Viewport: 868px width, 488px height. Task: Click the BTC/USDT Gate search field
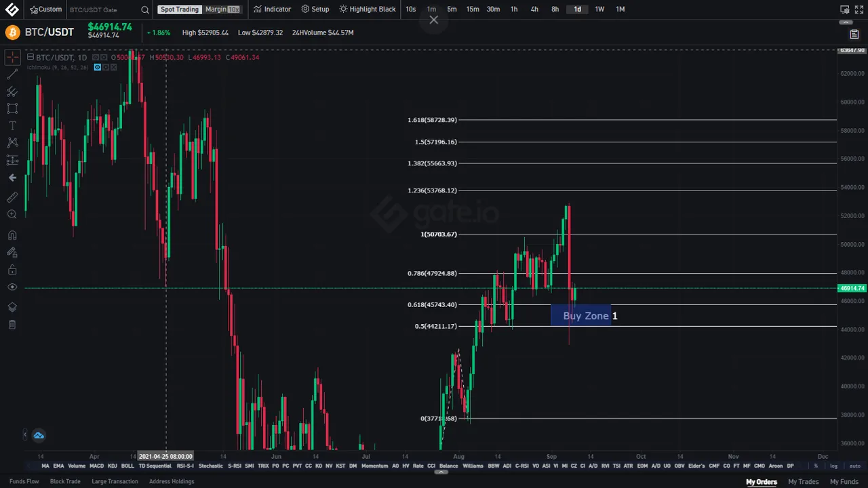102,9
